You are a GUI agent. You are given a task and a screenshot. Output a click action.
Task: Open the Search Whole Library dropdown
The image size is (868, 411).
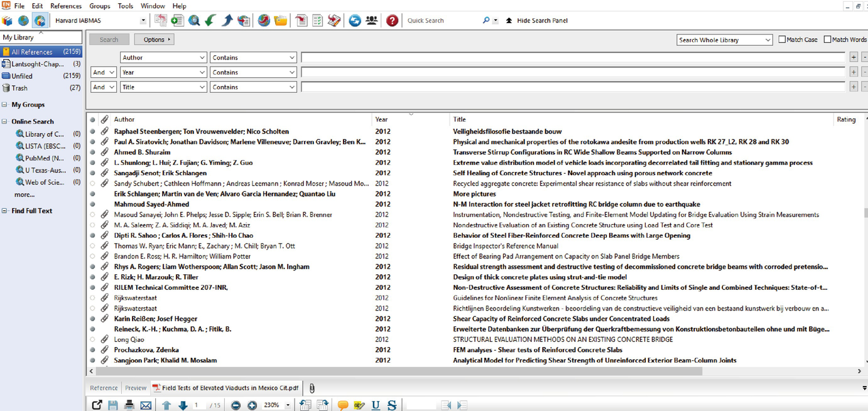[x=725, y=40]
